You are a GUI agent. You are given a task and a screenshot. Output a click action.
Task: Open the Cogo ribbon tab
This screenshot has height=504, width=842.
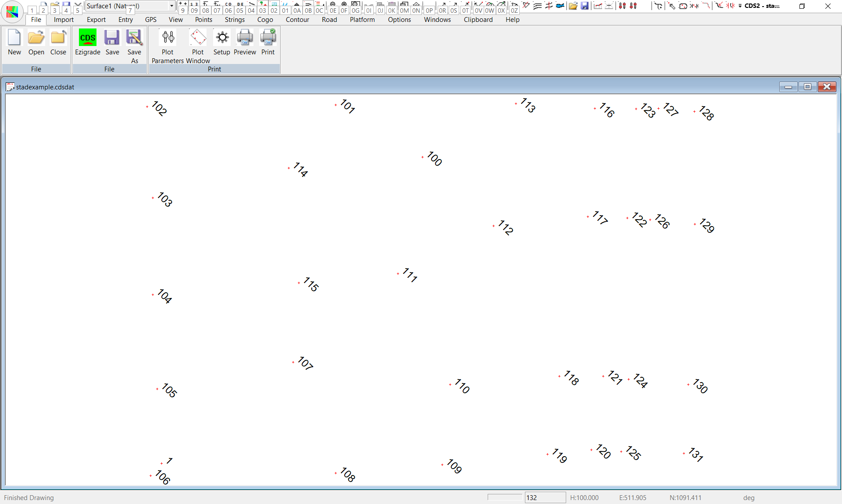(265, 20)
